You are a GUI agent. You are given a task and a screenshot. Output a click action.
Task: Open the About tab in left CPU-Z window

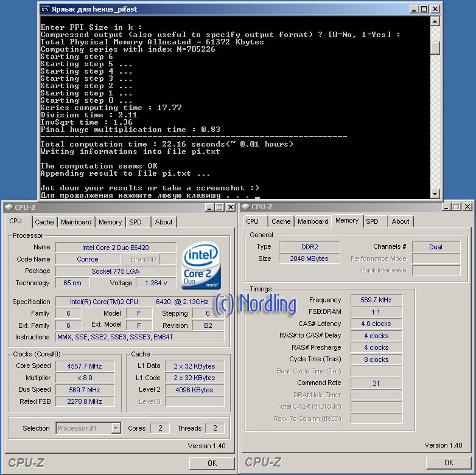[164, 222]
